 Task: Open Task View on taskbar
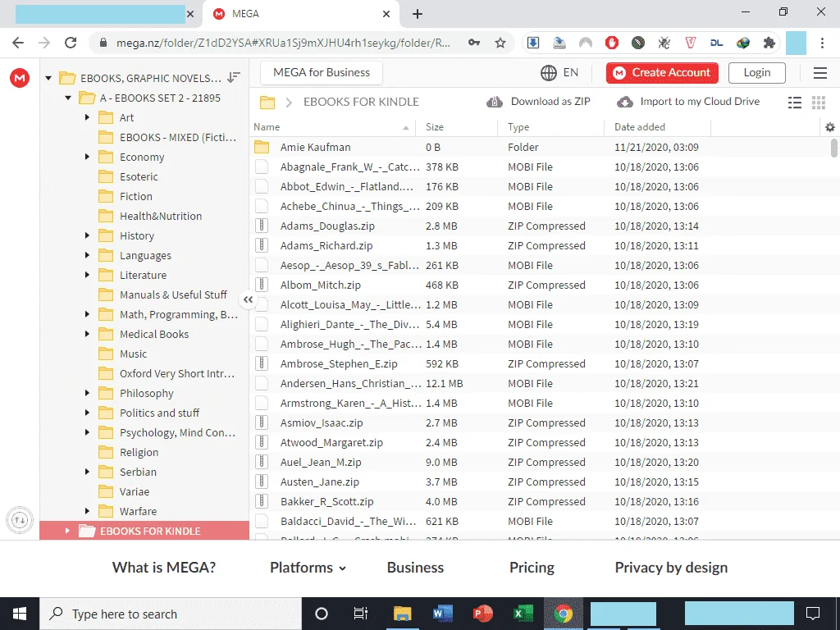[361, 614]
